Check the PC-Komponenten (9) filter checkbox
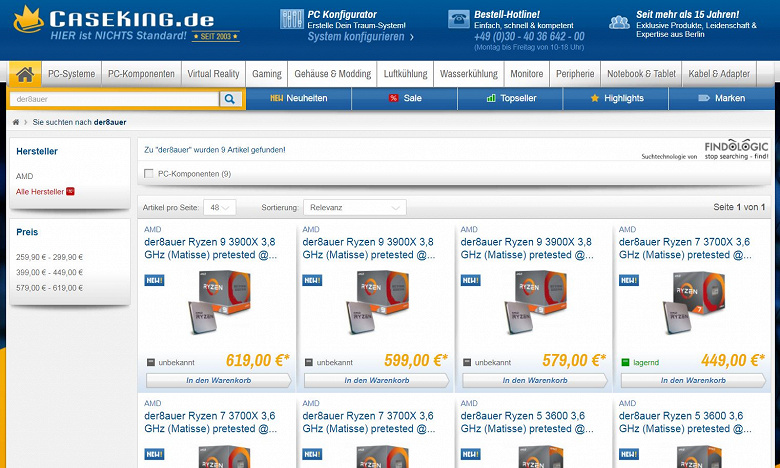The image size is (780, 468). point(148,174)
